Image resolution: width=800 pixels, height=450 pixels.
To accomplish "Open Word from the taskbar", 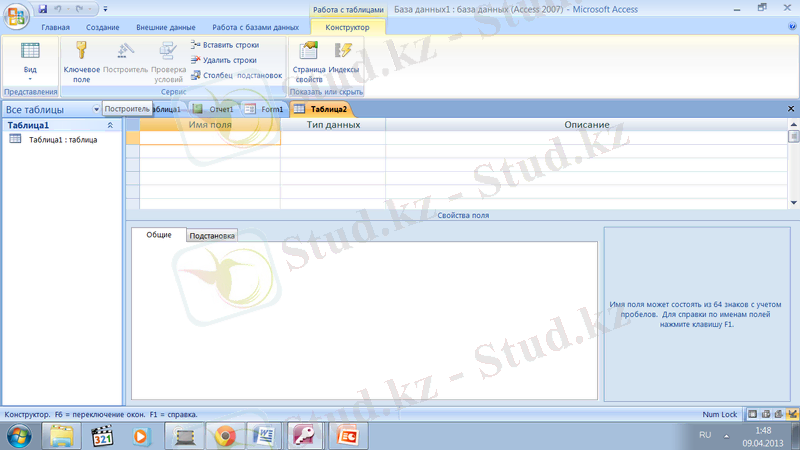I will click(x=264, y=436).
